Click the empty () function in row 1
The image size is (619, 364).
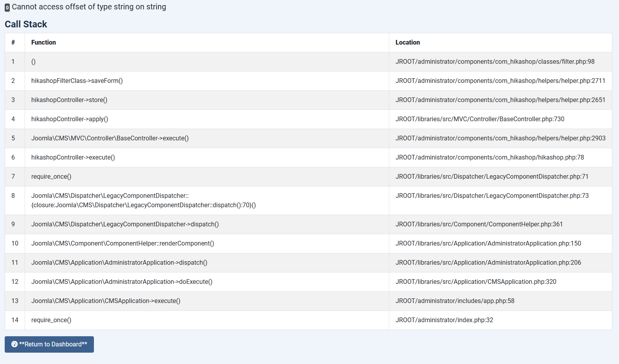(x=33, y=62)
